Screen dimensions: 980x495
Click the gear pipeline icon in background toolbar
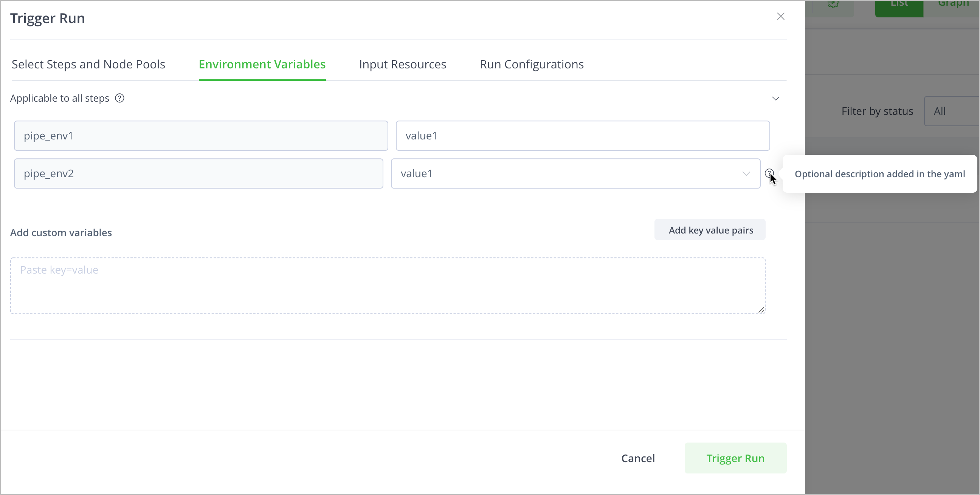coord(833,5)
